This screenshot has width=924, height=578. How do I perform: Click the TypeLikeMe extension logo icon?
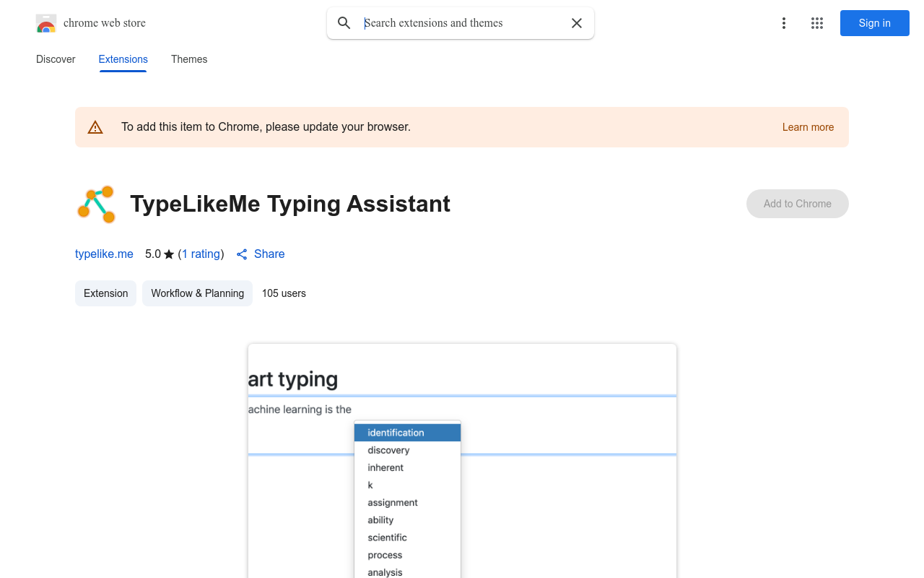pos(97,204)
